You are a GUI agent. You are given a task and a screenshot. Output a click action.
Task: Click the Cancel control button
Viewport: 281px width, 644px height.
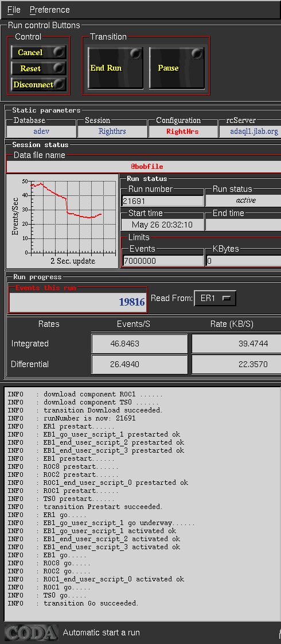(38, 52)
